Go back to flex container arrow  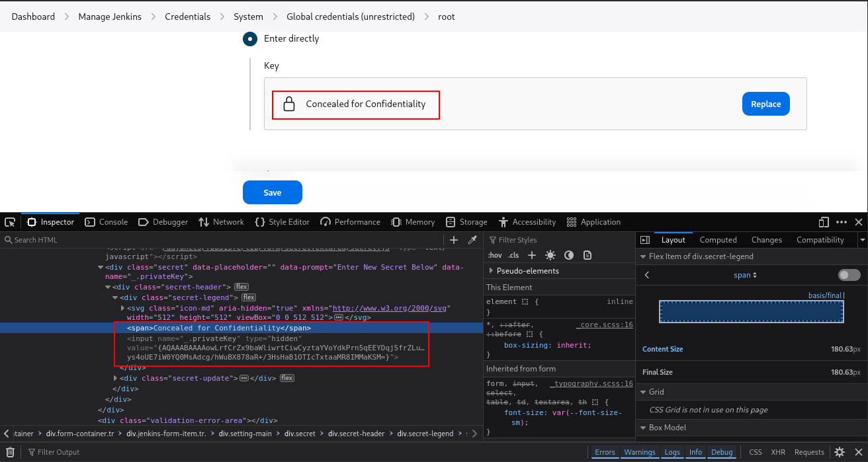[x=647, y=275]
